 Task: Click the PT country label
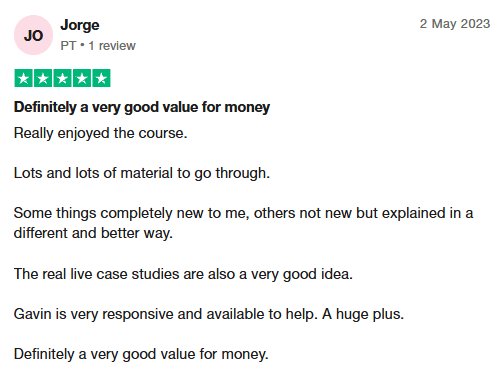pos(68,46)
